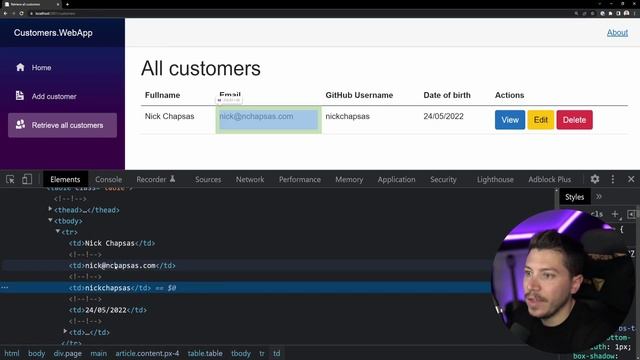Toggle the device toolbar in DevTools
The width and height of the screenshot is (640, 360).
coord(27,179)
